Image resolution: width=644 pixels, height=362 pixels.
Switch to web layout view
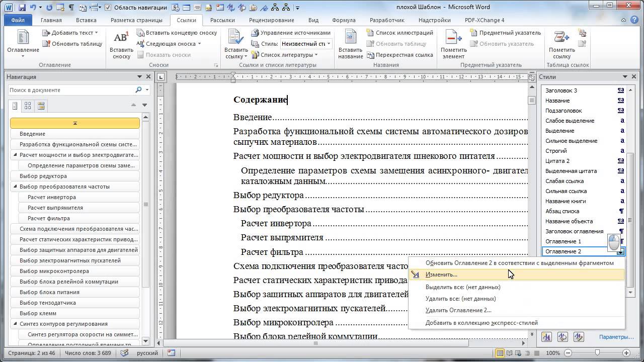tap(519, 353)
